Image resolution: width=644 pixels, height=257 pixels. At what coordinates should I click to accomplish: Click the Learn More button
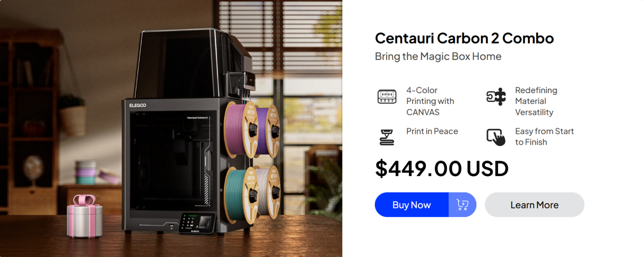535,205
